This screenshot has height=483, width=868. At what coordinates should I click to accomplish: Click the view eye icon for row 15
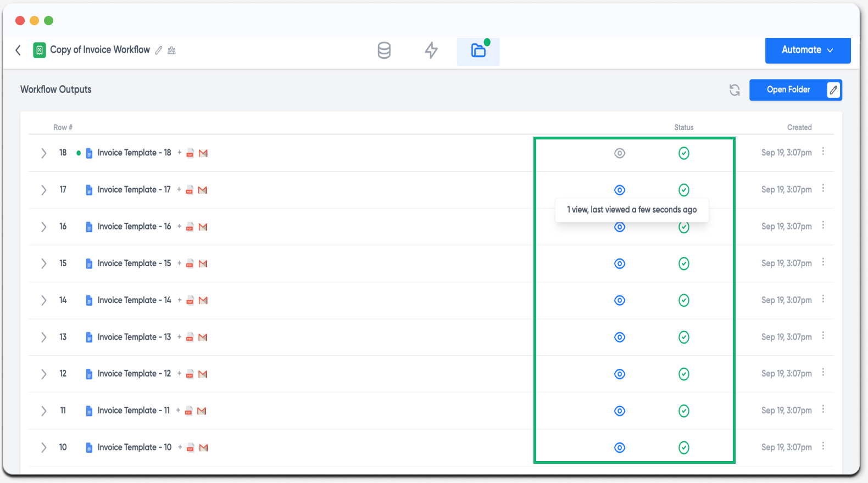(x=620, y=263)
